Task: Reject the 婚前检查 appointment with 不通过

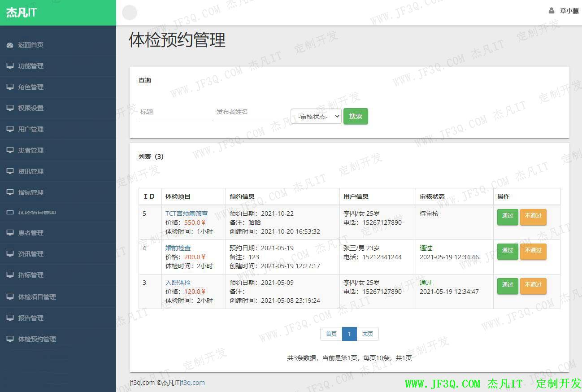Action: click(533, 251)
